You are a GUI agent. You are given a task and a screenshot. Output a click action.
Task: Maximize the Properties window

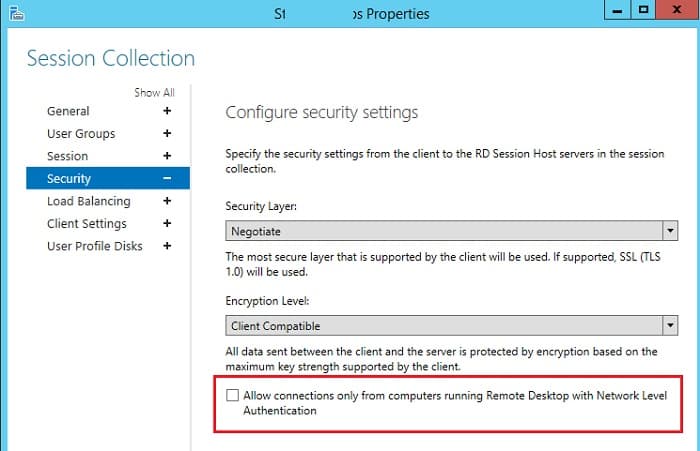643,9
